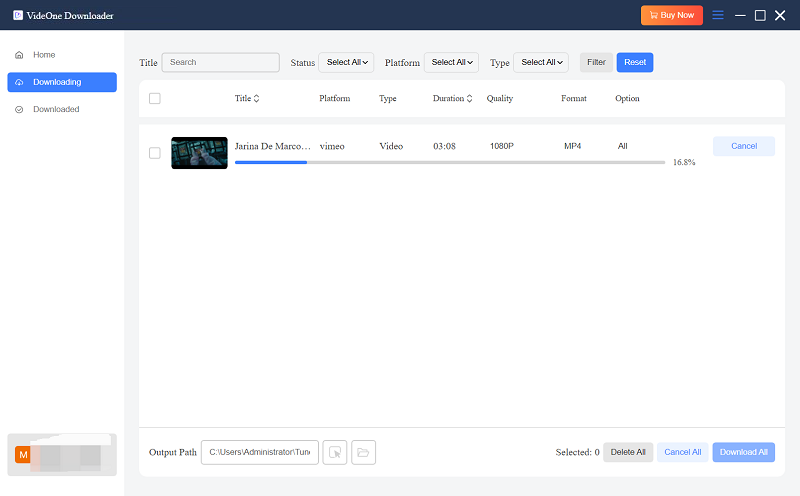Click the hamburger menu icon in title bar
Viewport: 800px width, 496px height.
(717, 15)
